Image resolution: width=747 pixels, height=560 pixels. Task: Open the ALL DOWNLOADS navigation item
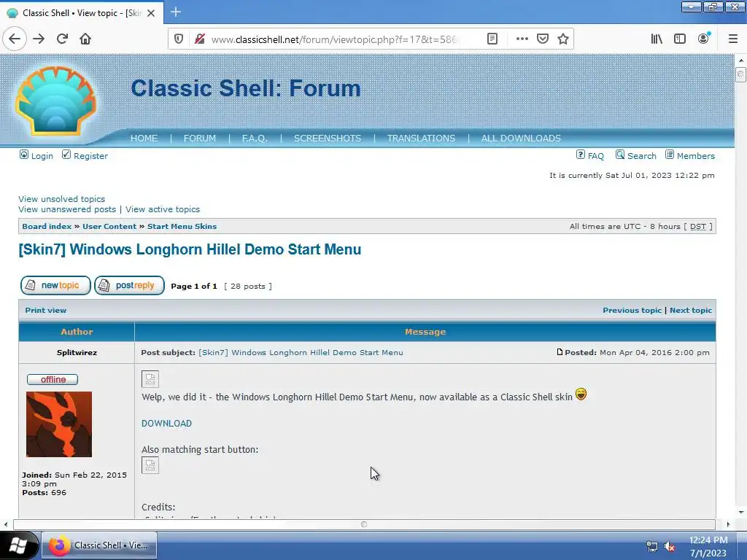point(521,138)
